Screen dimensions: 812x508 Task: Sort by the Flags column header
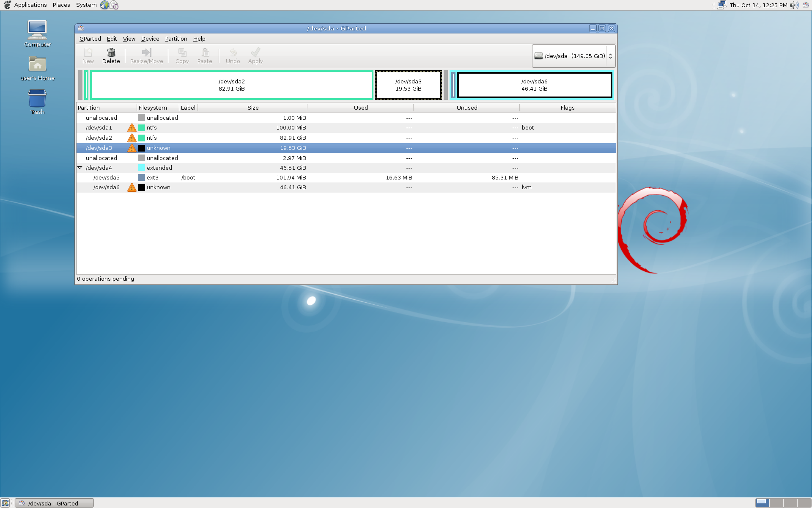[x=568, y=108]
